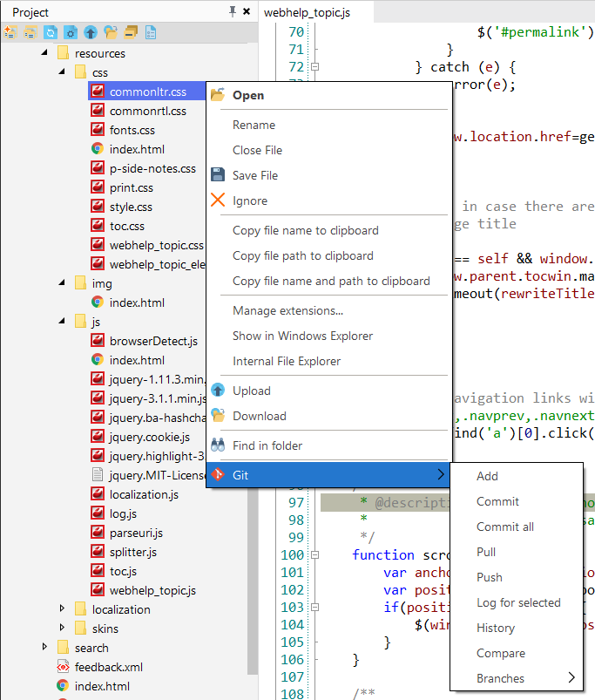Viewport: 595px width, 700px height.
Task: Click the red icon beside browserDetect.js
Action: coord(98,341)
